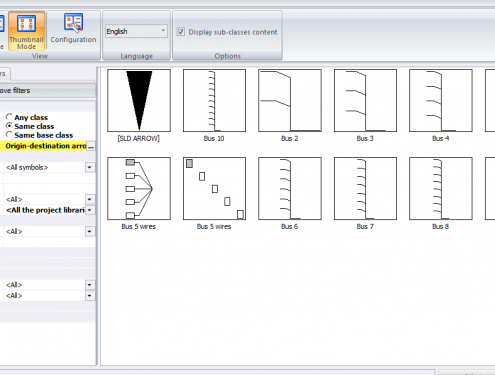Select the diagonal Bus 5 wires thumbnail

click(x=214, y=189)
